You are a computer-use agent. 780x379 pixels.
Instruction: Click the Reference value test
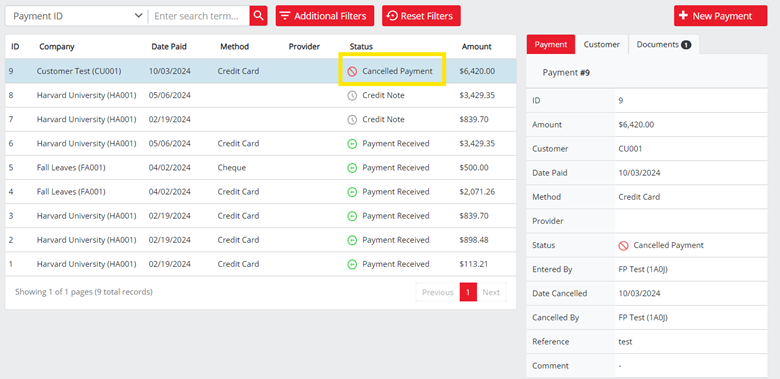click(x=625, y=342)
